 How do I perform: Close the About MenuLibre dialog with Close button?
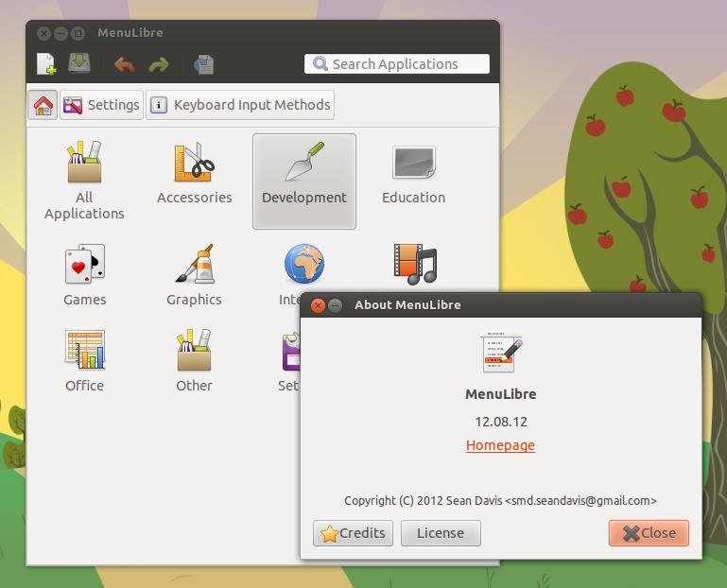click(x=649, y=533)
